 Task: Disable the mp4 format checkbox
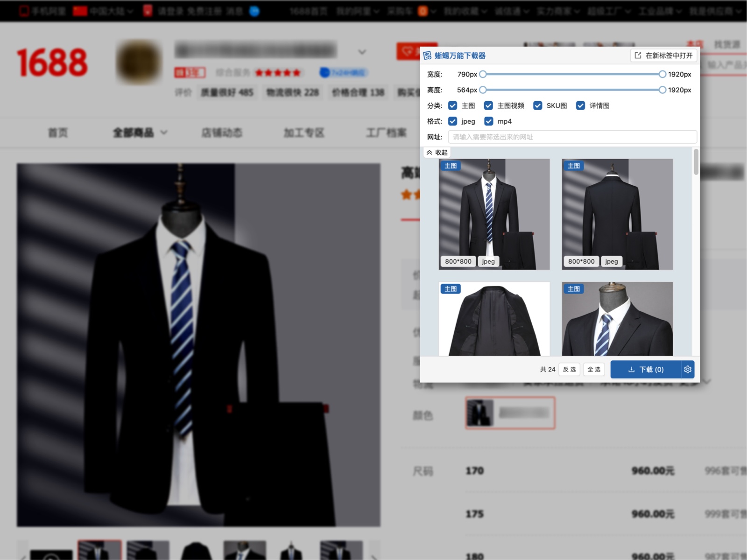[x=488, y=121]
